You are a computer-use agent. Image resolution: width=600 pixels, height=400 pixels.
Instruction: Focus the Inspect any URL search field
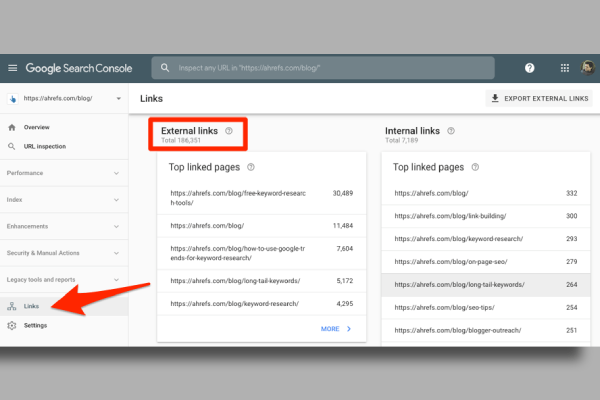click(x=323, y=68)
